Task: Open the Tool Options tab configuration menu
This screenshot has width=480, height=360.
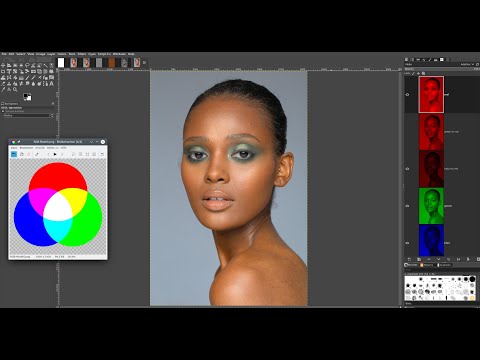Action: click(53, 104)
